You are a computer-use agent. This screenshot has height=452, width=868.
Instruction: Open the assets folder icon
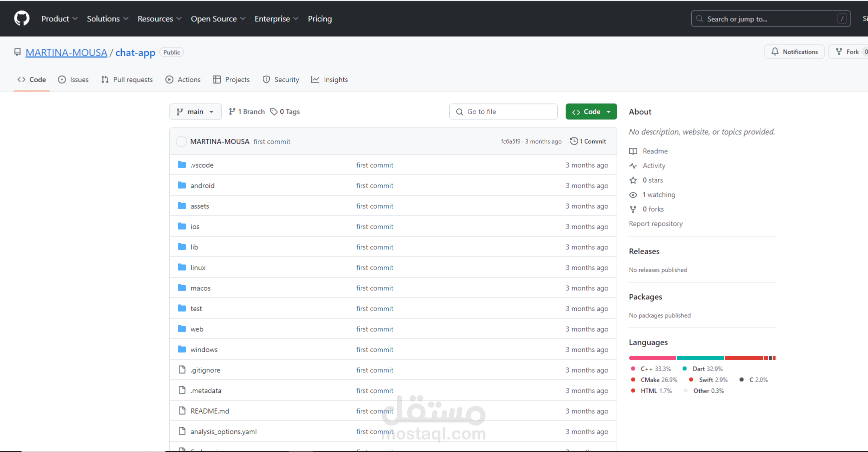pyautogui.click(x=182, y=205)
